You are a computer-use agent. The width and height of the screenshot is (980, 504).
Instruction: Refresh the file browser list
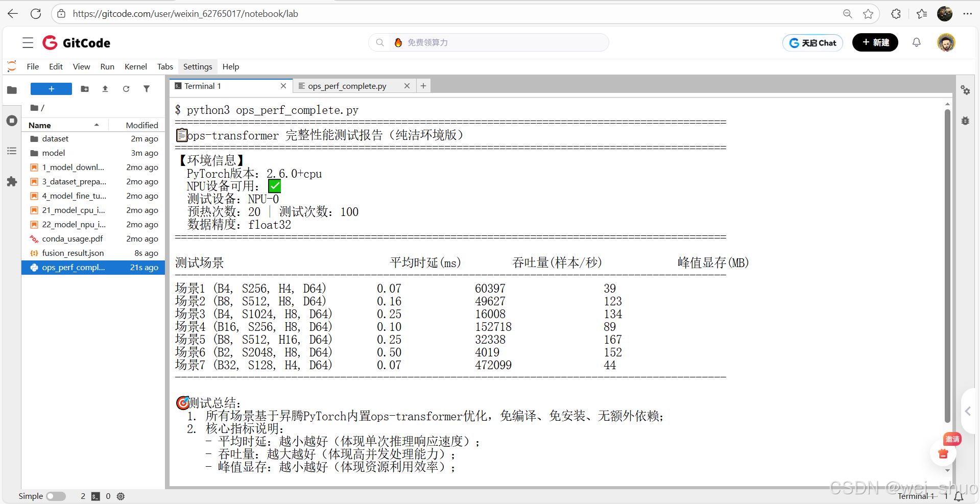[x=126, y=89]
